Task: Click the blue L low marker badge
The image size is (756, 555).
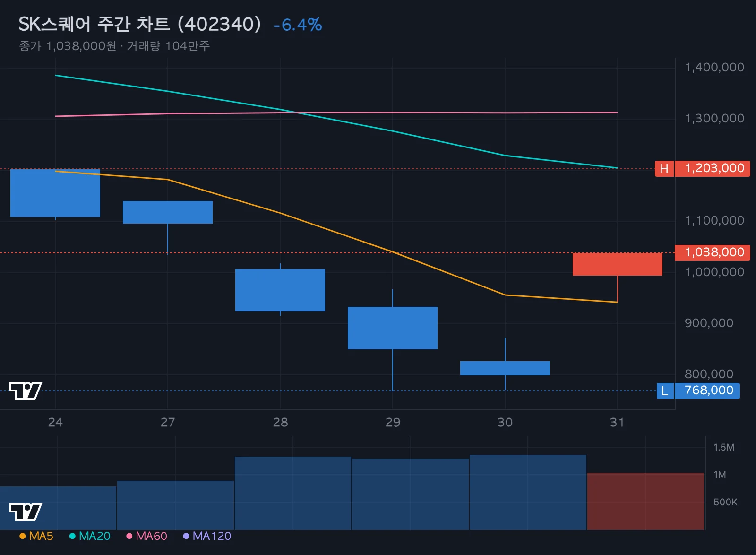Action: pyautogui.click(x=665, y=391)
